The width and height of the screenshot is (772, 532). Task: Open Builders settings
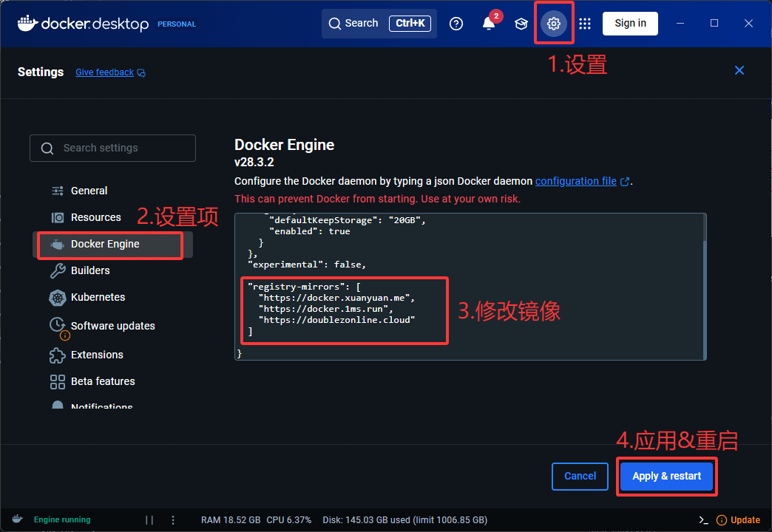coord(90,270)
